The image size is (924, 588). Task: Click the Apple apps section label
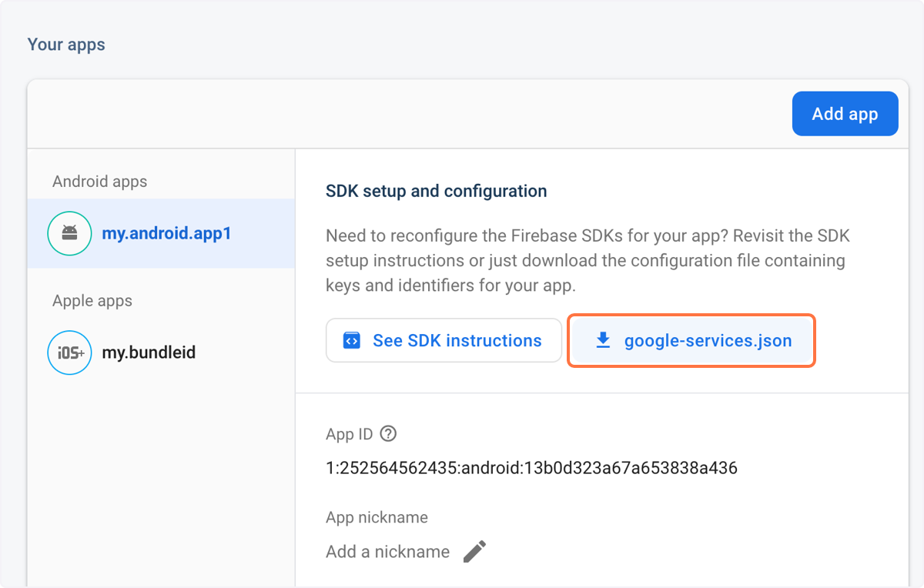pyautogui.click(x=92, y=301)
